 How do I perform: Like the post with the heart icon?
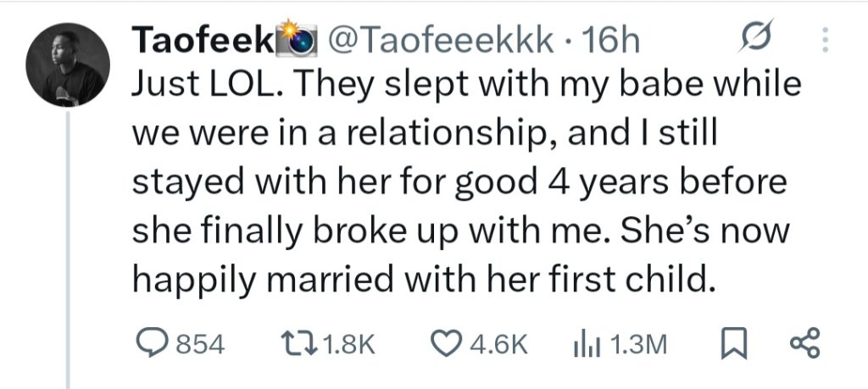pos(446,343)
